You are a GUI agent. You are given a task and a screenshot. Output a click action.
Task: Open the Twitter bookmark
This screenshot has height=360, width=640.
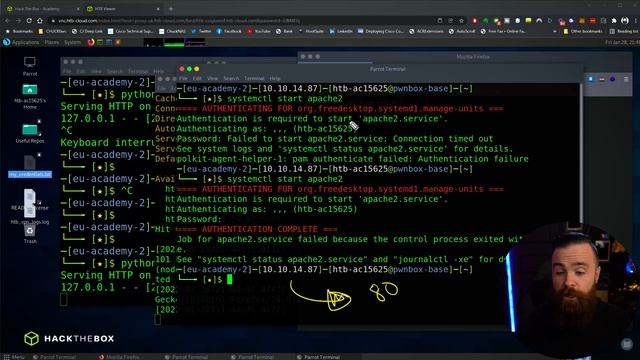[201, 31]
